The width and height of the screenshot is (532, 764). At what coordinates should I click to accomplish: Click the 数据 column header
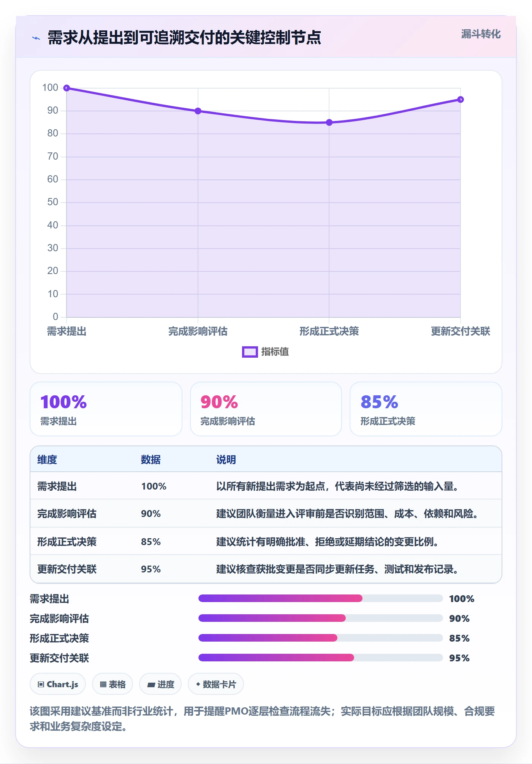tap(151, 460)
